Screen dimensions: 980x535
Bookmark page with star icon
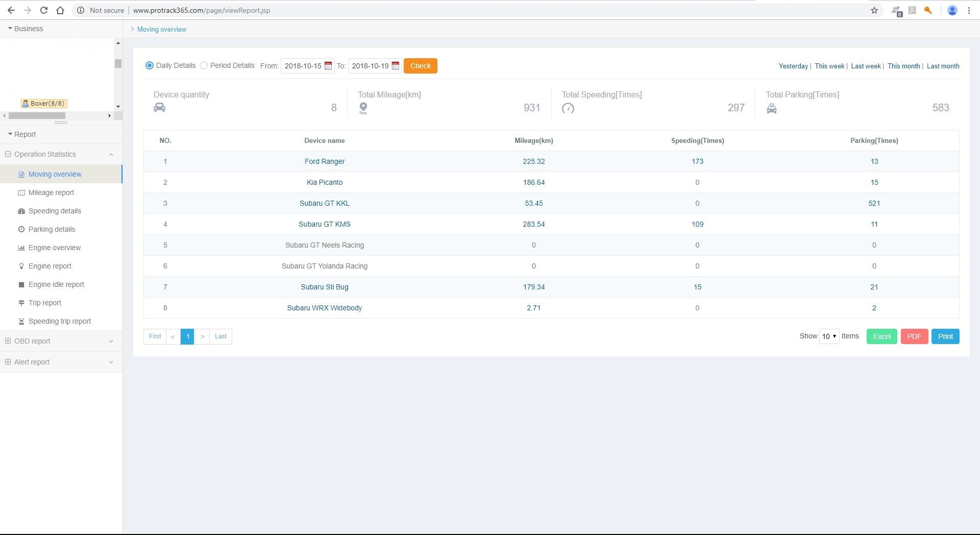click(x=874, y=10)
